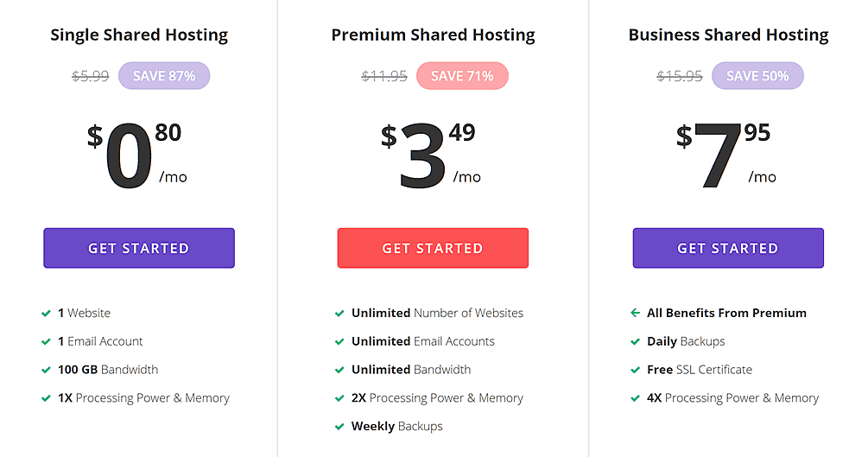Click the checkmark next to Free SSL Certificate
Viewport: 868px width, 457px height.
point(635,370)
